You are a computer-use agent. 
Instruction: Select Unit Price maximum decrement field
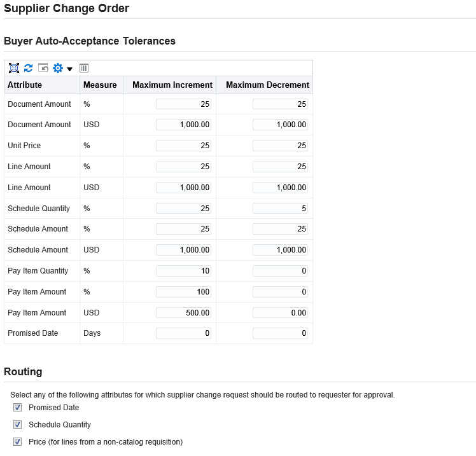click(280, 146)
